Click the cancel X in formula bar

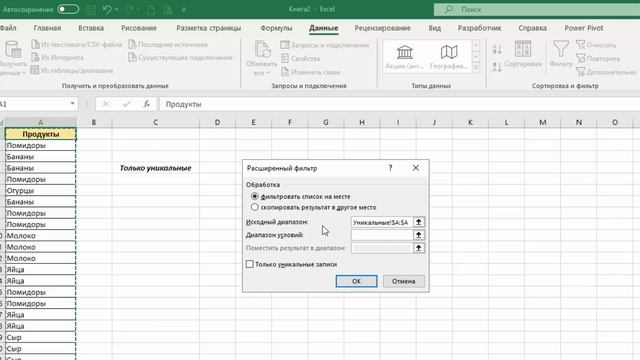[x=106, y=104]
